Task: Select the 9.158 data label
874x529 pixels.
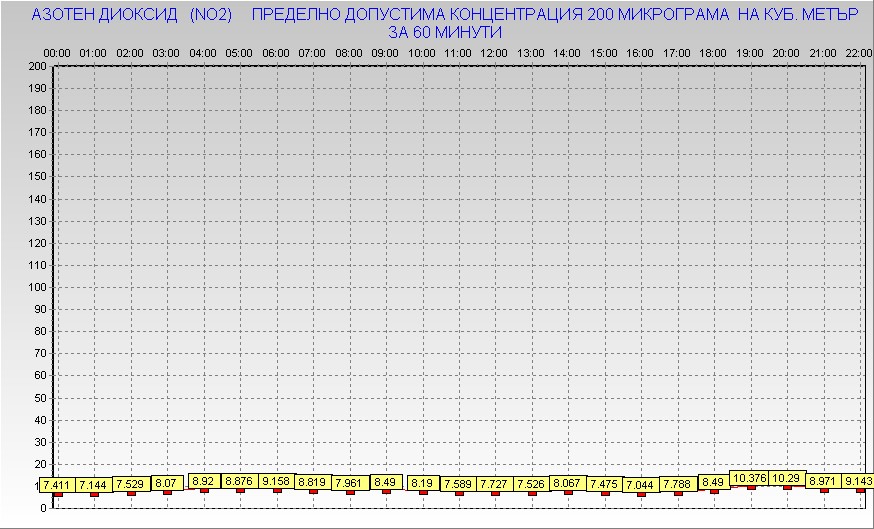Action: (x=276, y=481)
